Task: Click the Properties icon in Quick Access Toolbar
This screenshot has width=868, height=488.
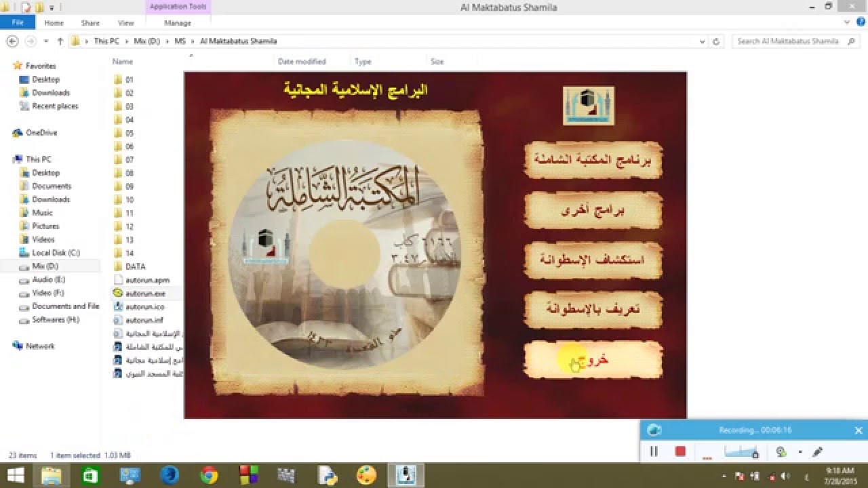Action: coord(25,7)
